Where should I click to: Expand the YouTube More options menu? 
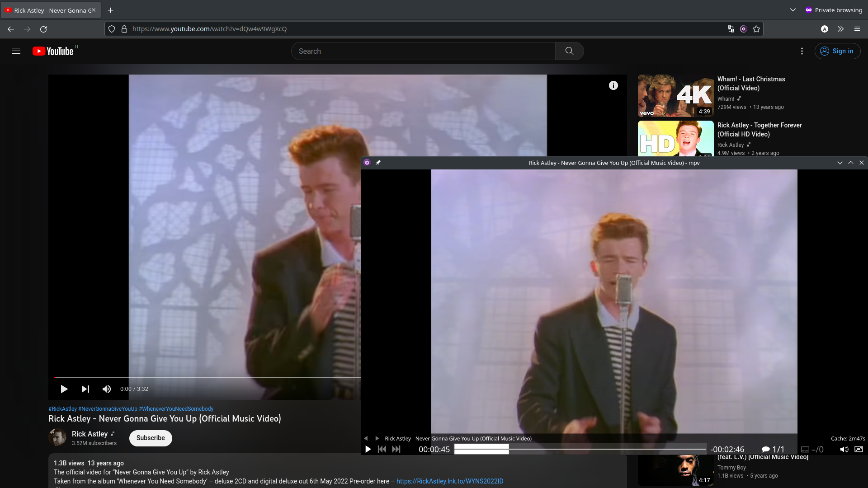point(802,51)
